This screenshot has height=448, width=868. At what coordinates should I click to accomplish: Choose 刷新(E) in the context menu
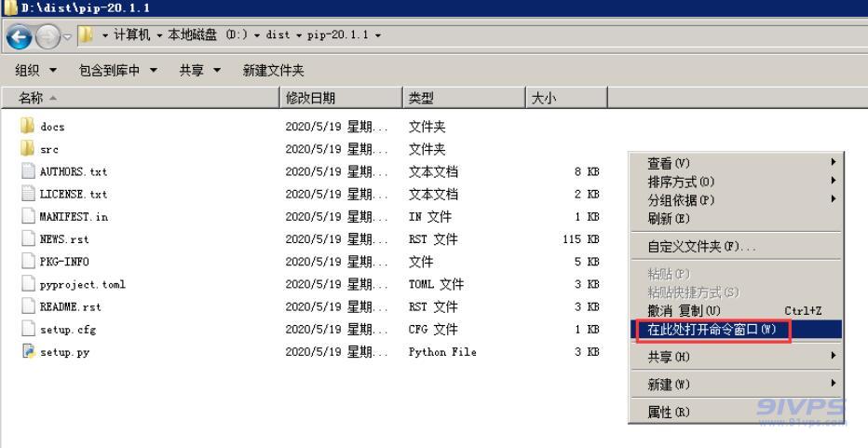point(736,218)
